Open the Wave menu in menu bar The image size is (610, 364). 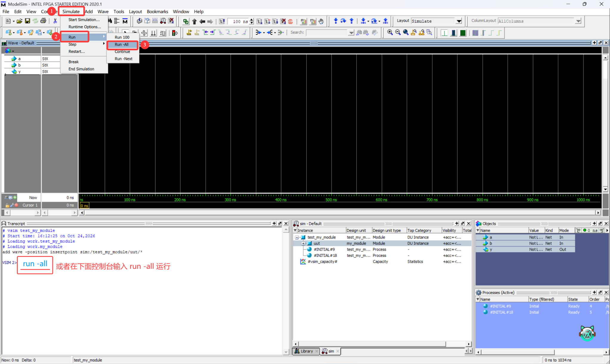103,12
